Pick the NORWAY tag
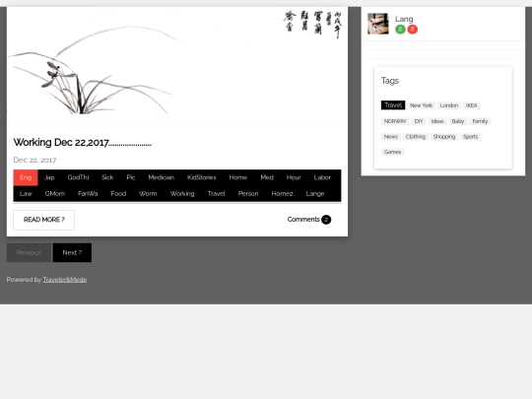The width and height of the screenshot is (532, 399). pos(395,121)
